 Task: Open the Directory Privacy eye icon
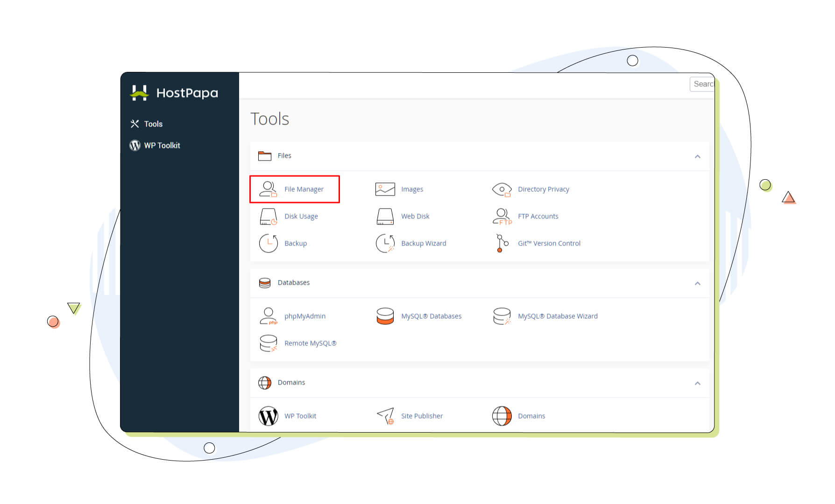click(502, 189)
